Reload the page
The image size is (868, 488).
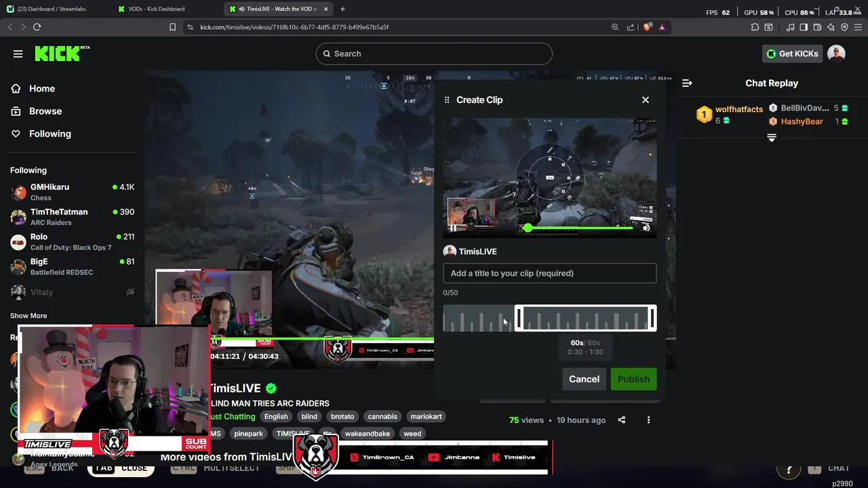click(x=37, y=27)
